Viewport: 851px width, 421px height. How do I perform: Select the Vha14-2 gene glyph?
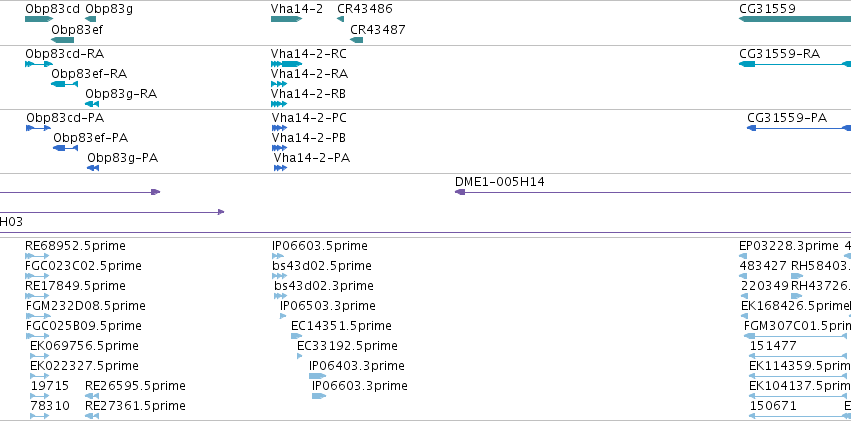click(x=287, y=19)
